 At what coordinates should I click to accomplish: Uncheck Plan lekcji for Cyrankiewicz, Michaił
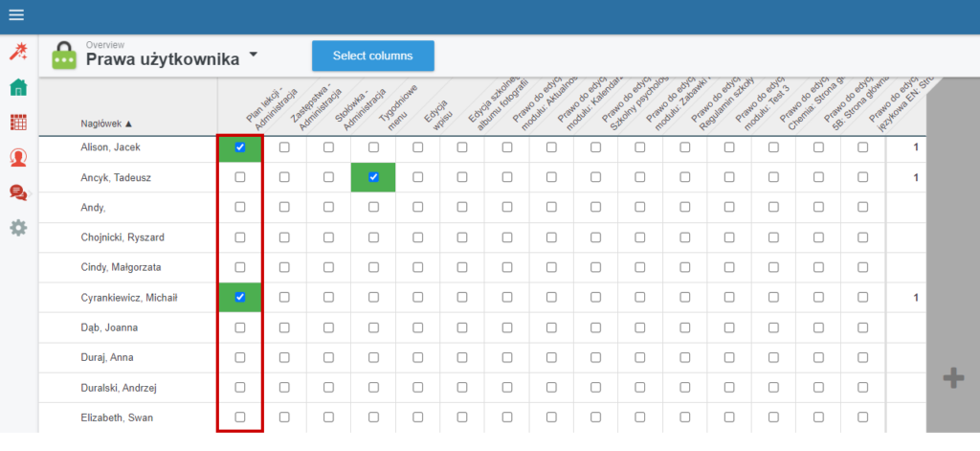point(240,298)
